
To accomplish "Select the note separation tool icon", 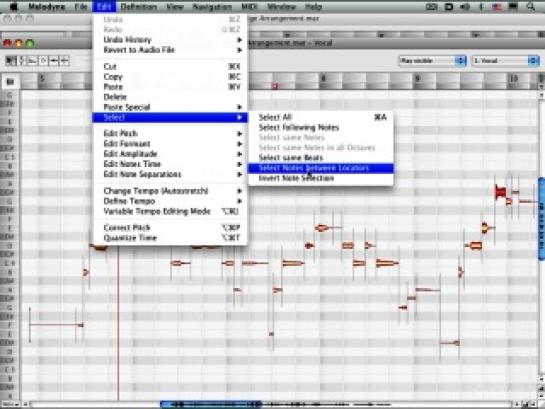I will coord(64,60).
